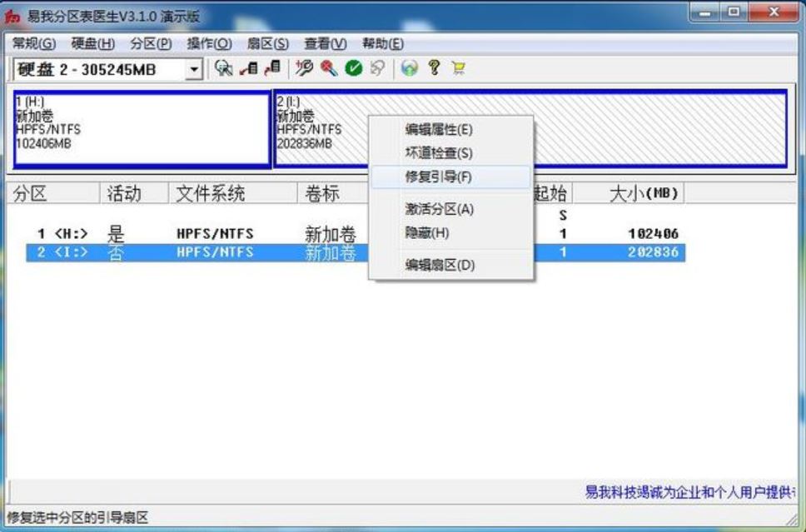Screen dimensions: 806x532
Task: Click the 卷标 column header
Action: [x=333, y=193]
